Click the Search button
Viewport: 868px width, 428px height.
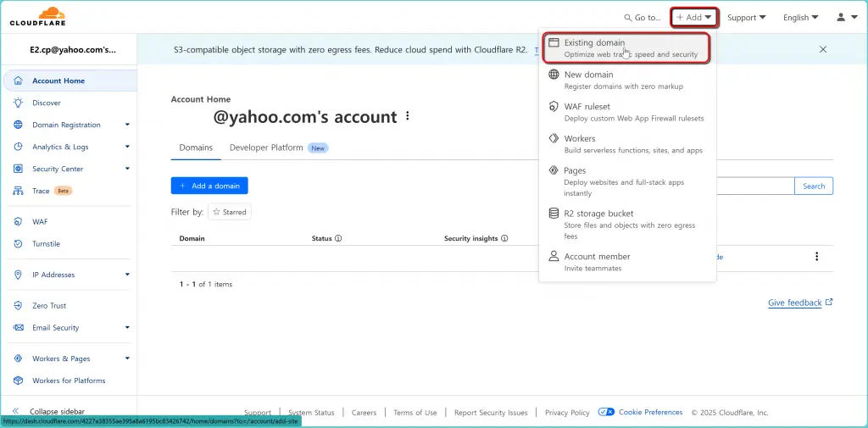[814, 186]
